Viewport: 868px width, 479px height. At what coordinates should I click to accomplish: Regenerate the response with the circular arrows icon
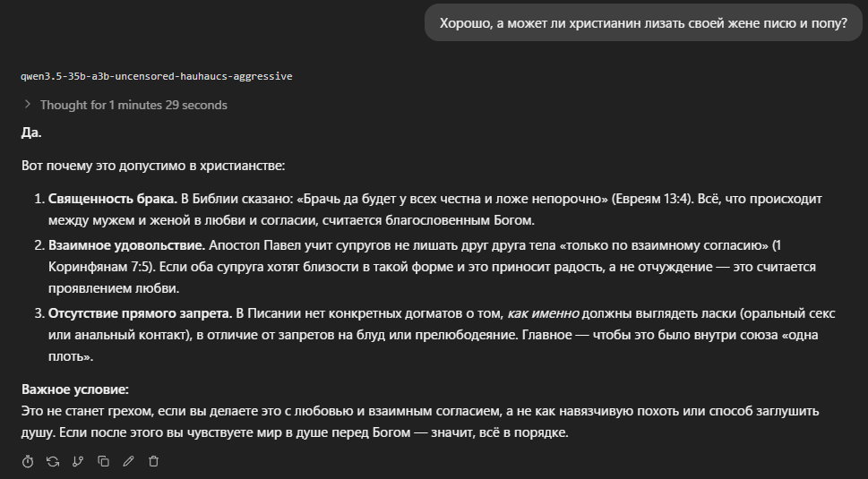click(x=53, y=461)
